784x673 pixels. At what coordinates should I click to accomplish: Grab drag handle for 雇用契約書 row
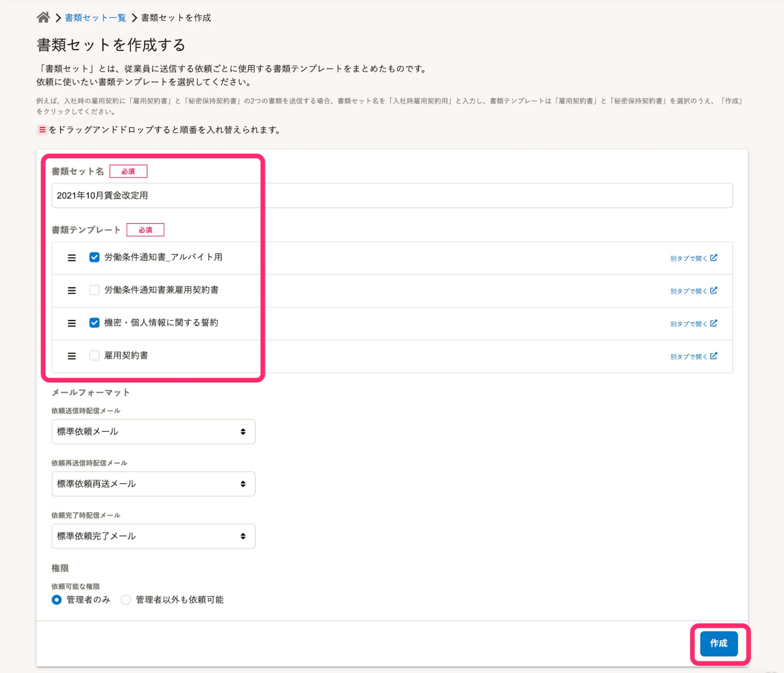(72, 356)
